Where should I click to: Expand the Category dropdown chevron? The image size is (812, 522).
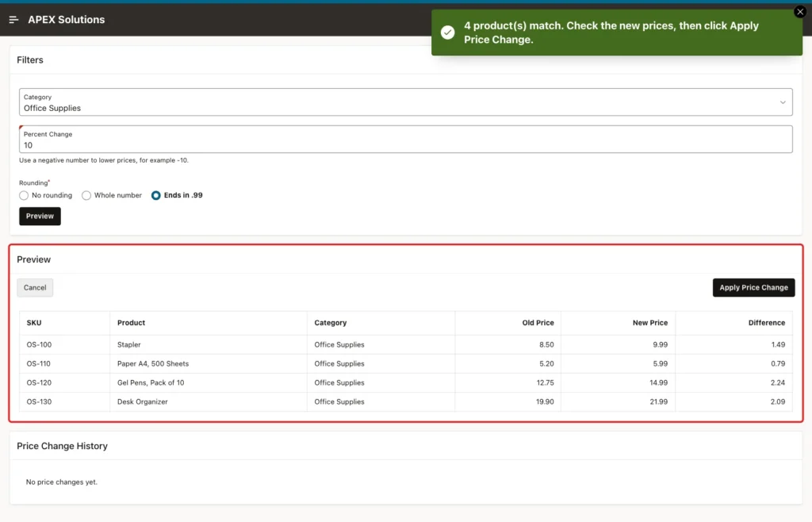(783, 102)
